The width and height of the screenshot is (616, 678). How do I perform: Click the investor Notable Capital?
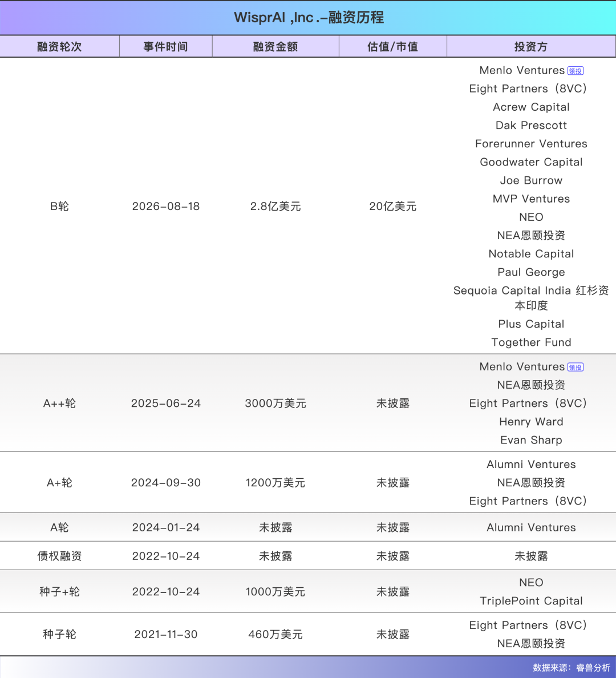pos(531,254)
